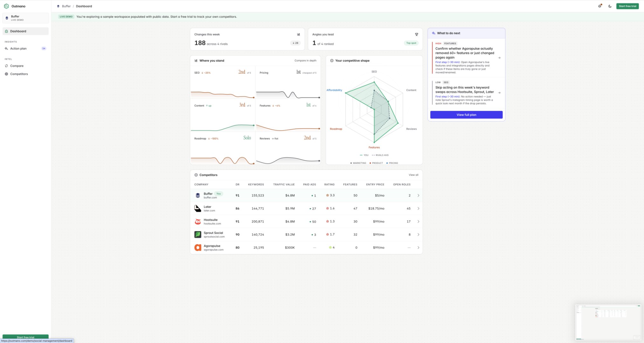
Task: Click the Hootsuite owl logo
Action: coord(198,221)
